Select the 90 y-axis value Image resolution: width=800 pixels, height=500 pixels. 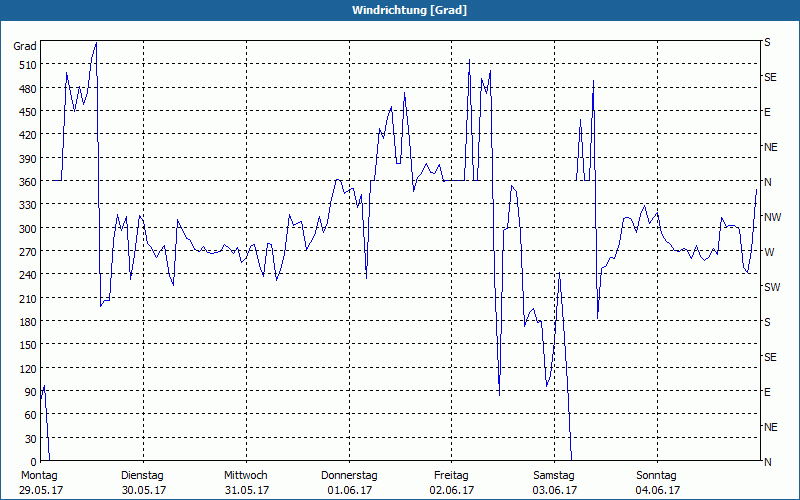coord(31,392)
